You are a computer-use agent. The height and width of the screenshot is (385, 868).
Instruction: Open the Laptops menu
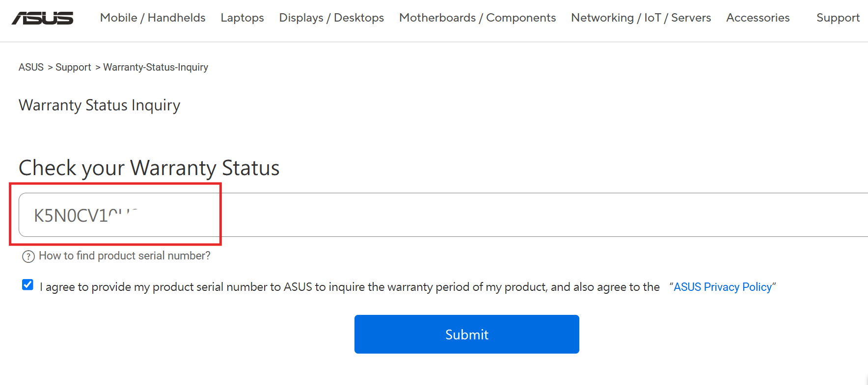[242, 18]
